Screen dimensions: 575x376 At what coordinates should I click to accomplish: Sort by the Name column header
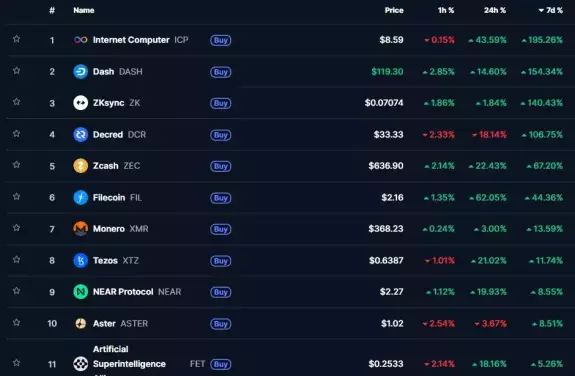pyautogui.click(x=84, y=10)
